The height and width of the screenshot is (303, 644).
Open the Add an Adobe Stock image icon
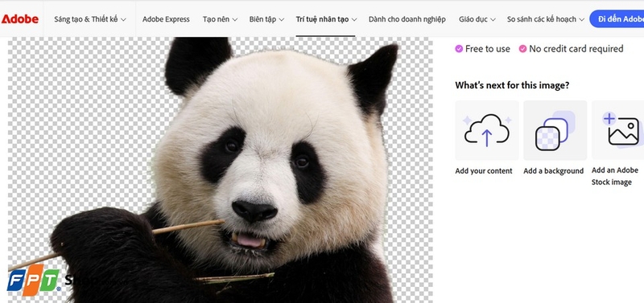tap(618, 130)
